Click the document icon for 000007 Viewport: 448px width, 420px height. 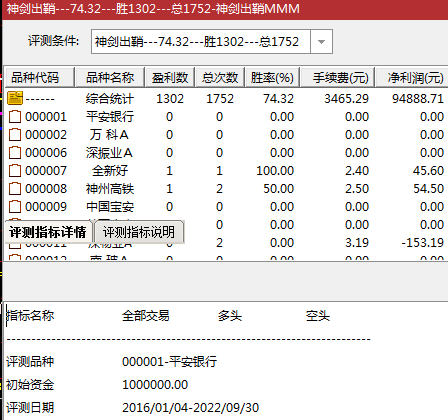pyautogui.click(x=15, y=171)
